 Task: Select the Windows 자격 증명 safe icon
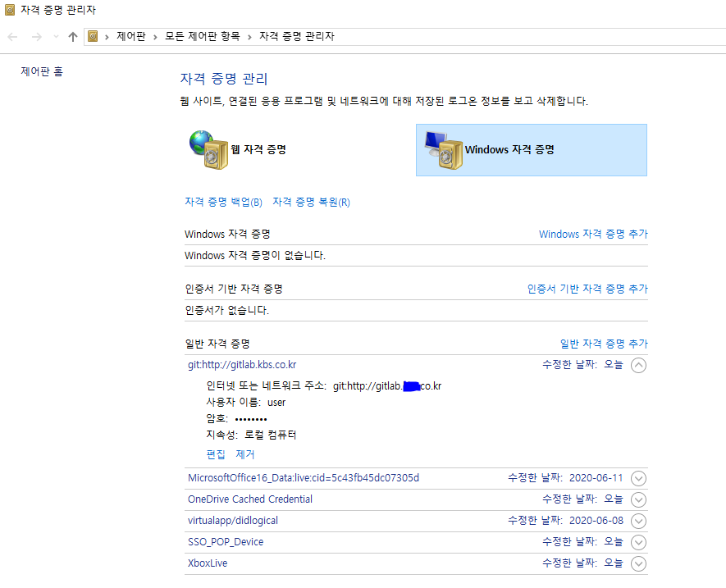pyautogui.click(x=444, y=150)
